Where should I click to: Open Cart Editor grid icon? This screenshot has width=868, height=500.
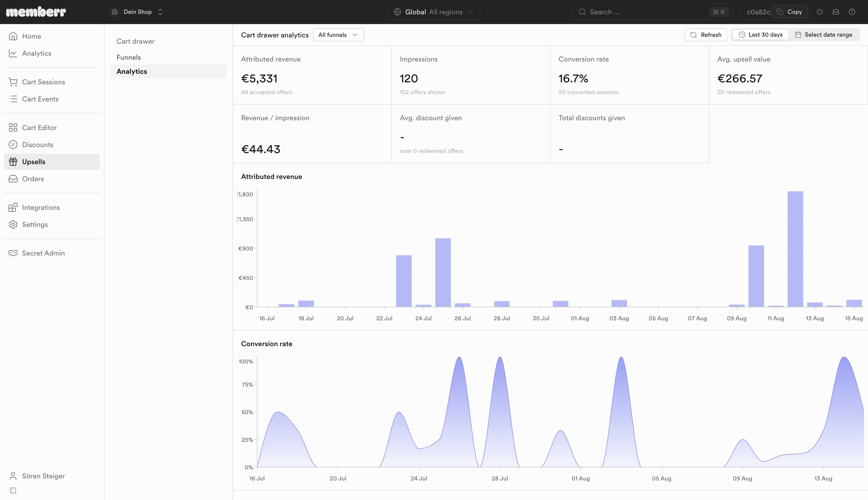point(13,128)
